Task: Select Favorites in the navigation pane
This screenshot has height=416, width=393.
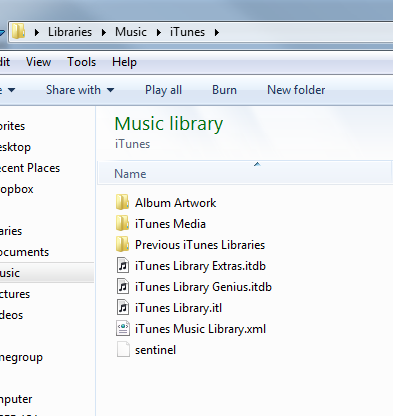Action: tap(12, 126)
